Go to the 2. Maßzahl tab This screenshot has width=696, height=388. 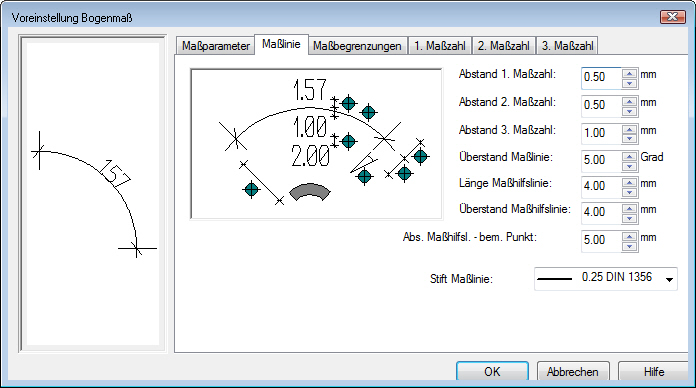[x=504, y=46]
